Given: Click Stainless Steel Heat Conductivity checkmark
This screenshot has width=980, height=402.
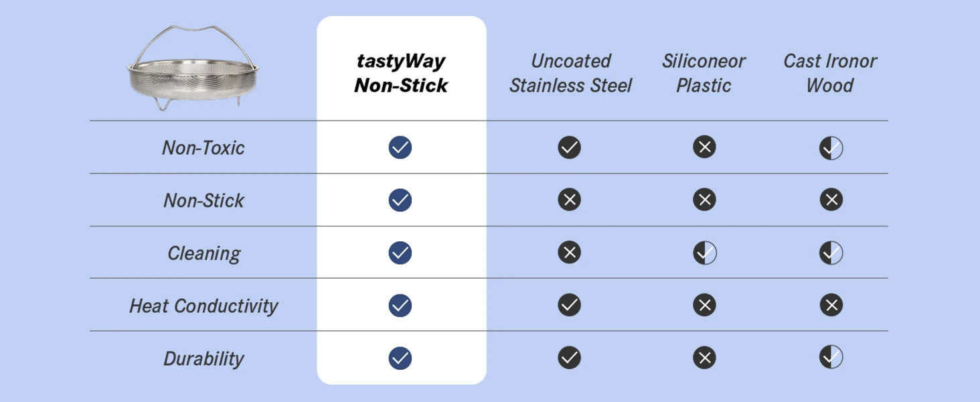Looking at the screenshot, I should (x=570, y=306).
